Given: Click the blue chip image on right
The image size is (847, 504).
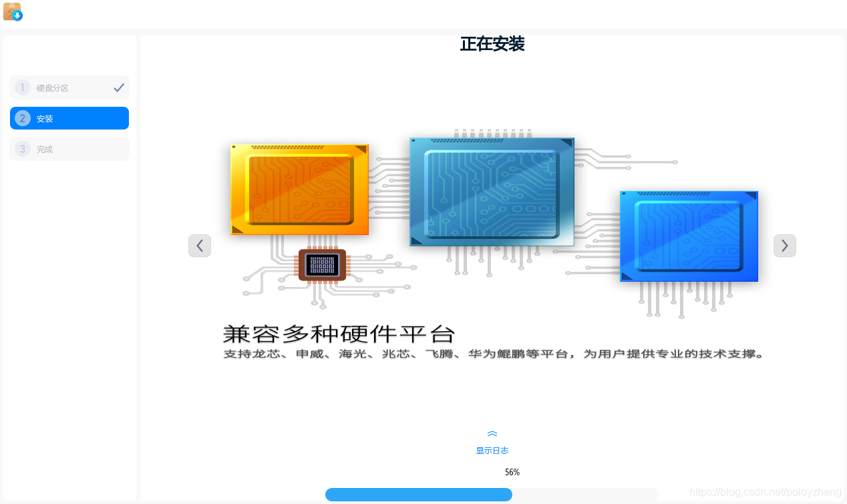Looking at the screenshot, I should (x=689, y=236).
